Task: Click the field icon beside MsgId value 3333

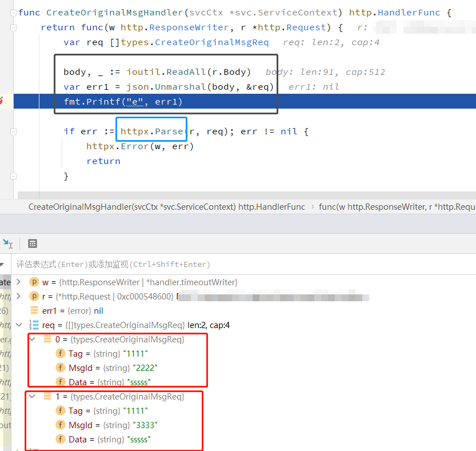Action: (61, 425)
